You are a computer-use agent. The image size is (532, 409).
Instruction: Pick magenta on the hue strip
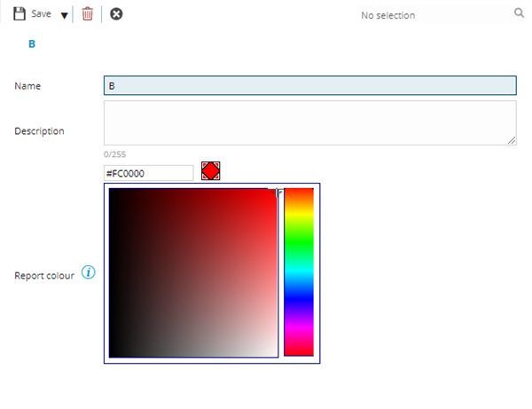[x=299, y=328]
